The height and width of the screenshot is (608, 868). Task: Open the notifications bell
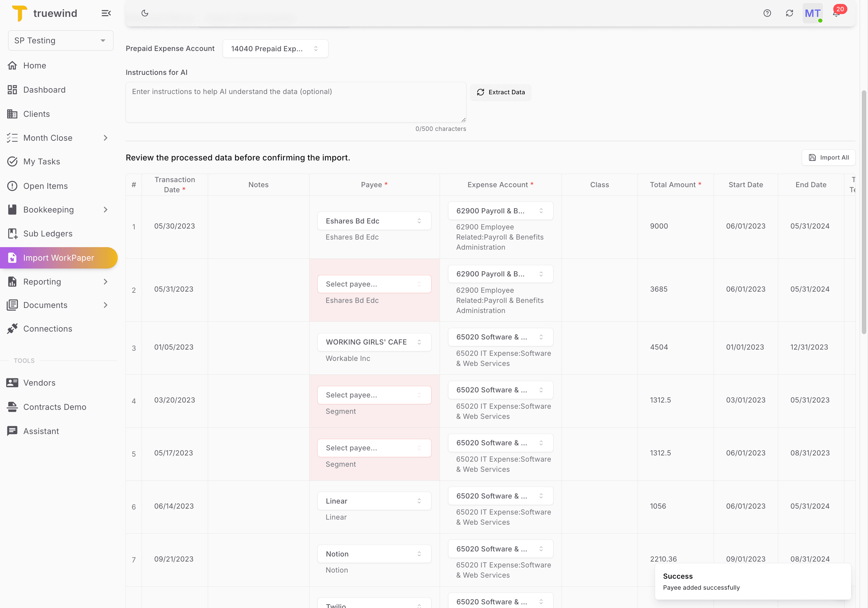(x=836, y=13)
